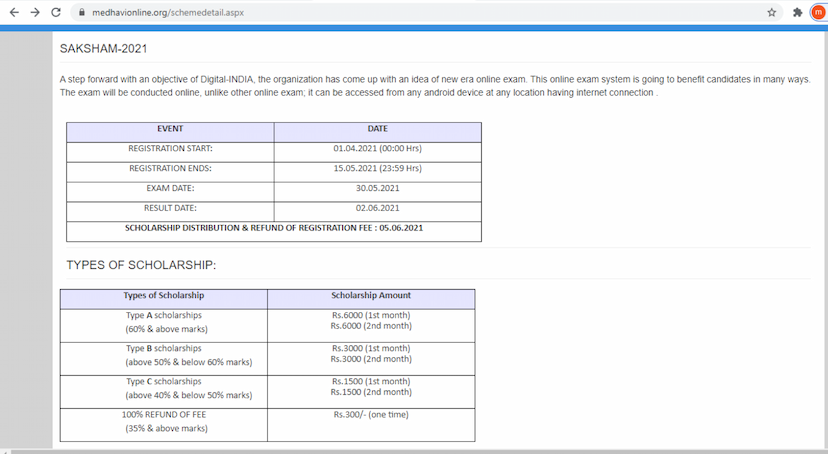The height and width of the screenshot is (454, 828).
Task: Click the 15.05.2021 registration end date
Action: click(x=377, y=168)
